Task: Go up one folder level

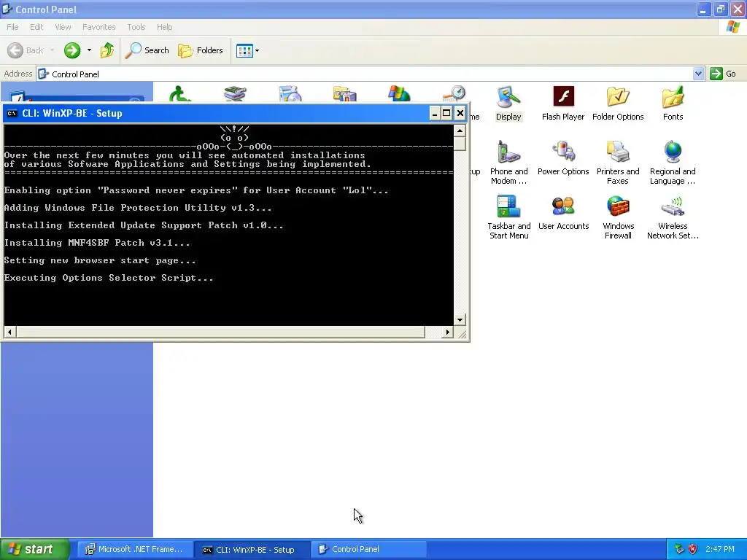Action: tap(107, 50)
